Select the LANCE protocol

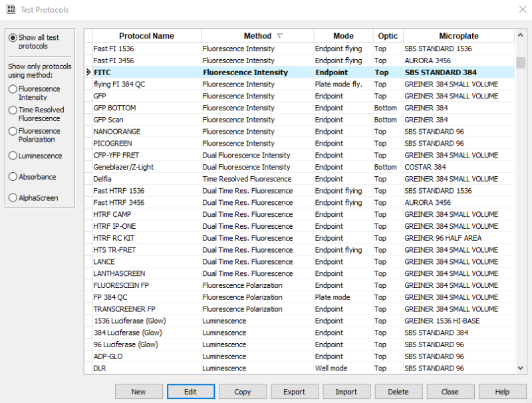point(104,262)
